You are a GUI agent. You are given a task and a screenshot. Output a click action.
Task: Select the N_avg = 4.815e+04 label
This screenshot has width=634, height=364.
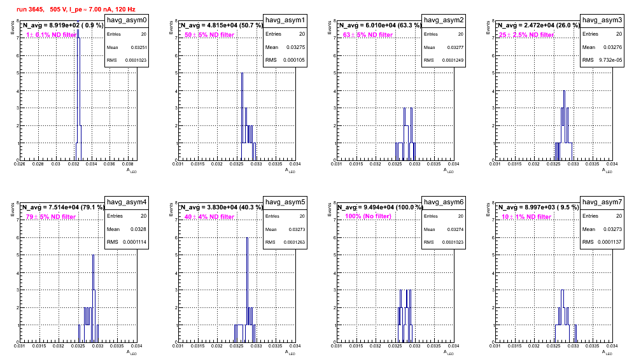[x=221, y=25]
